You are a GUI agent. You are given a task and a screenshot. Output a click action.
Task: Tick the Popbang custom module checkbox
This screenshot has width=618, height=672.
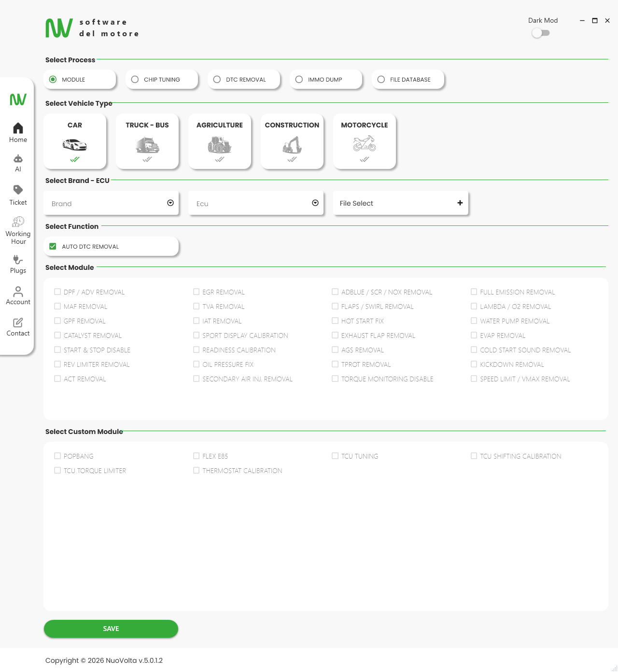pyautogui.click(x=57, y=456)
